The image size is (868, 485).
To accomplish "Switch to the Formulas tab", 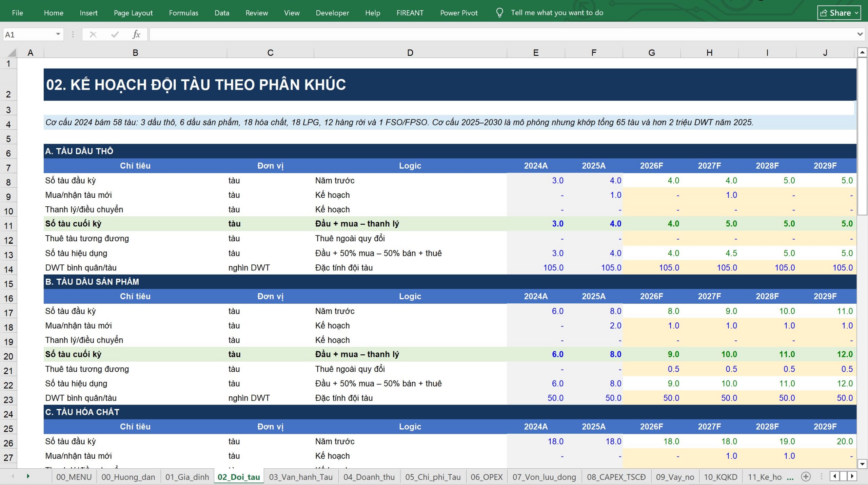I will point(183,13).
